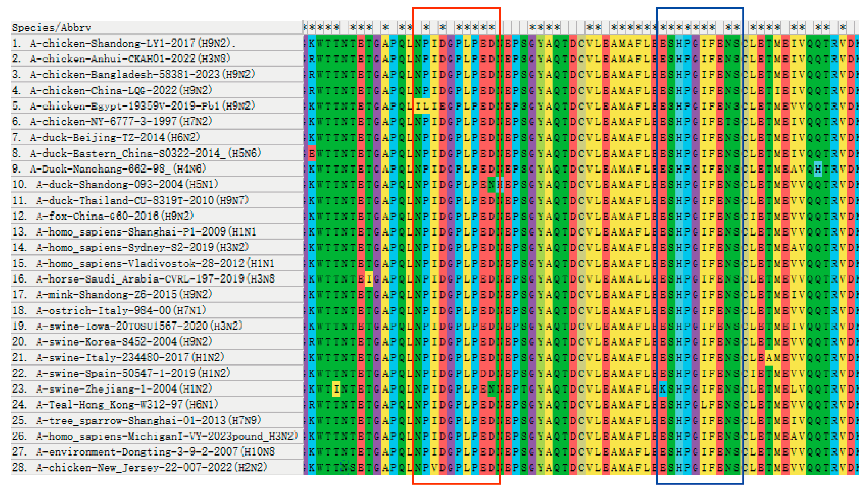Select A-ostrich-Italy-984-00 (H7N1) sequence
This screenshot has height=492, width=868.
click(121, 310)
